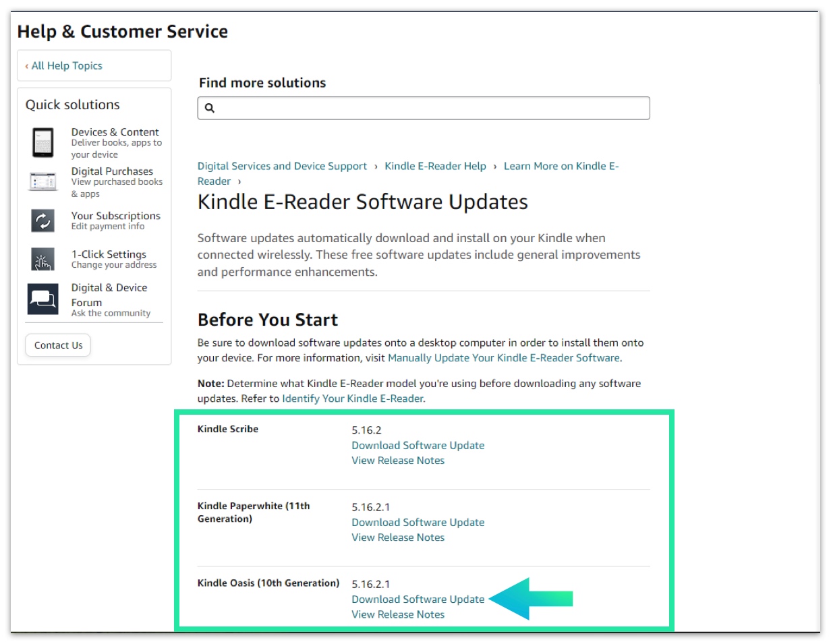This screenshot has height=644, width=831.
Task: Click the Digital Purchases icon
Action: (42, 181)
